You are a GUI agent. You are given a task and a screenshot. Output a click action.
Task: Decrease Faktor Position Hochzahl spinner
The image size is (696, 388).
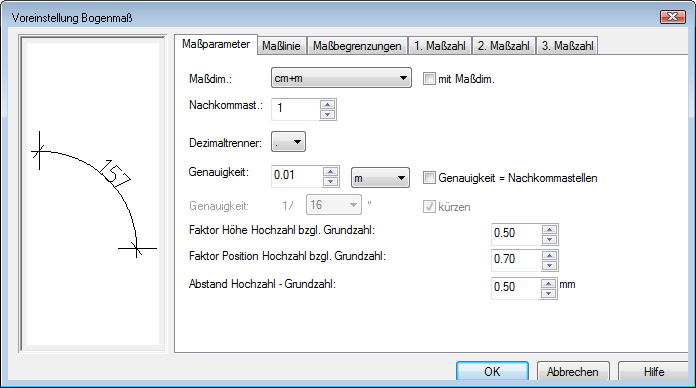click(550, 265)
